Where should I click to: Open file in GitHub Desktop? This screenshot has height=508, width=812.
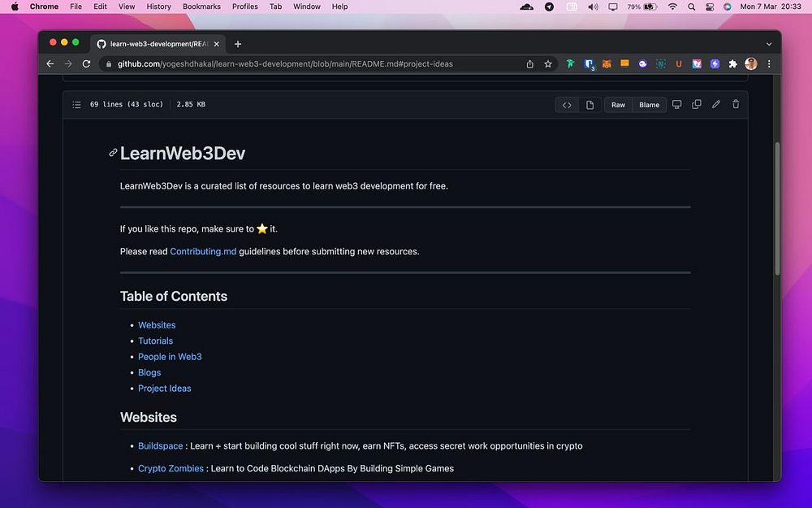click(x=677, y=104)
